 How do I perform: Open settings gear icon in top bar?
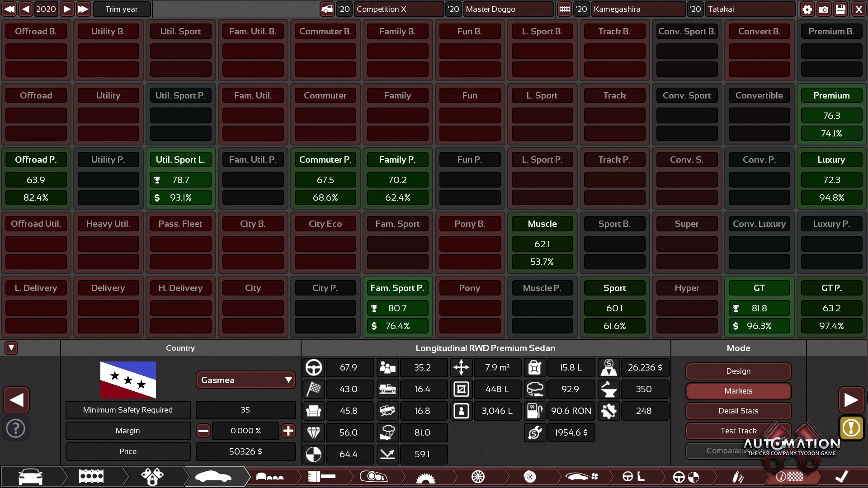tap(807, 9)
